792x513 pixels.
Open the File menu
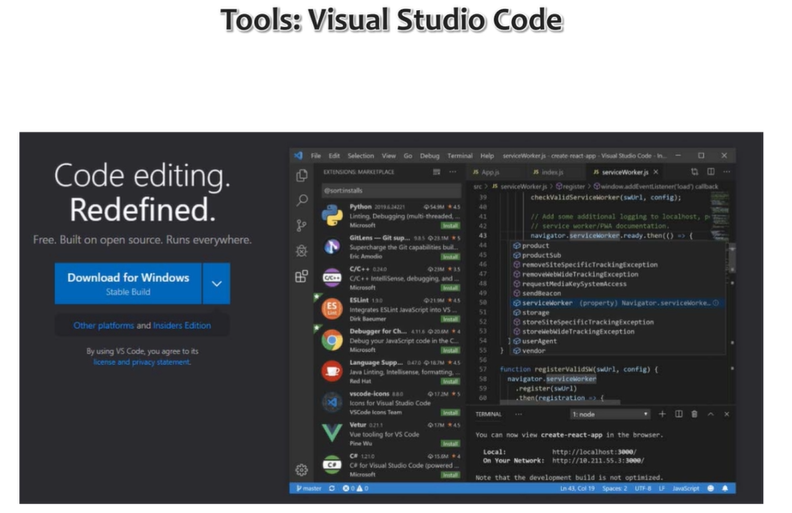[316, 156]
